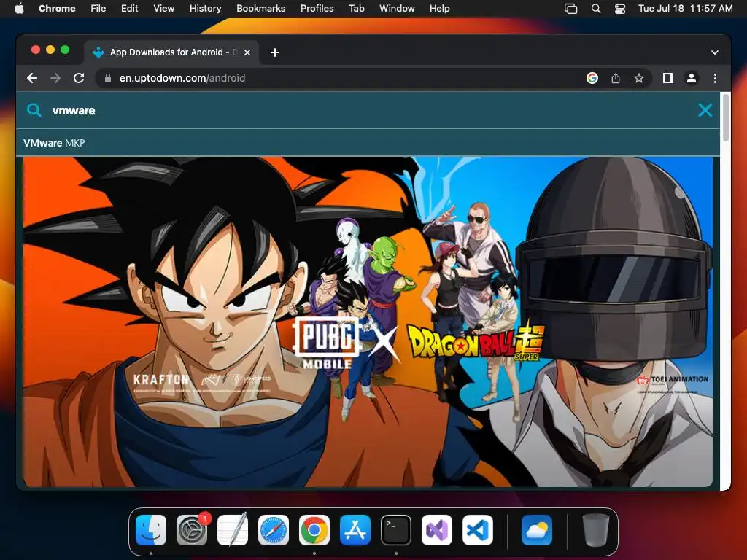This screenshot has width=747, height=560.
Task: Open Finder from the Dock
Action: pos(151,530)
